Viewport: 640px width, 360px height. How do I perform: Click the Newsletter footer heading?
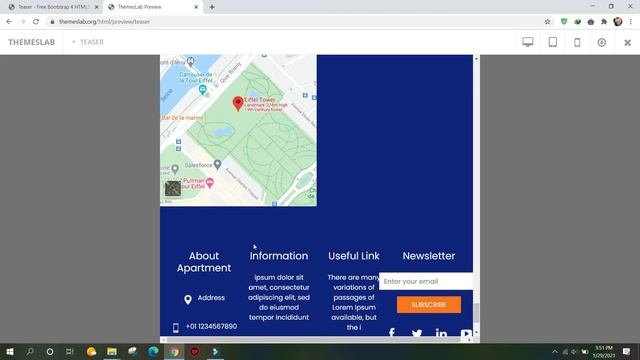(x=429, y=256)
